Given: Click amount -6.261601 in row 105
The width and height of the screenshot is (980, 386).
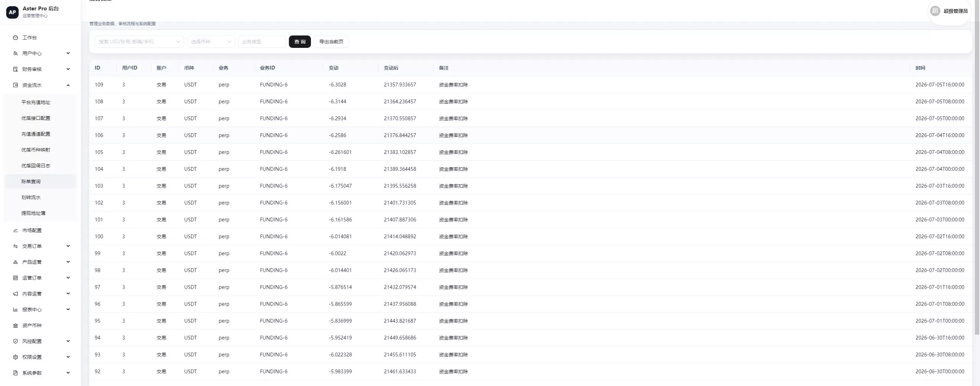Looking at the screenshot, I should [x=340, y=152].
